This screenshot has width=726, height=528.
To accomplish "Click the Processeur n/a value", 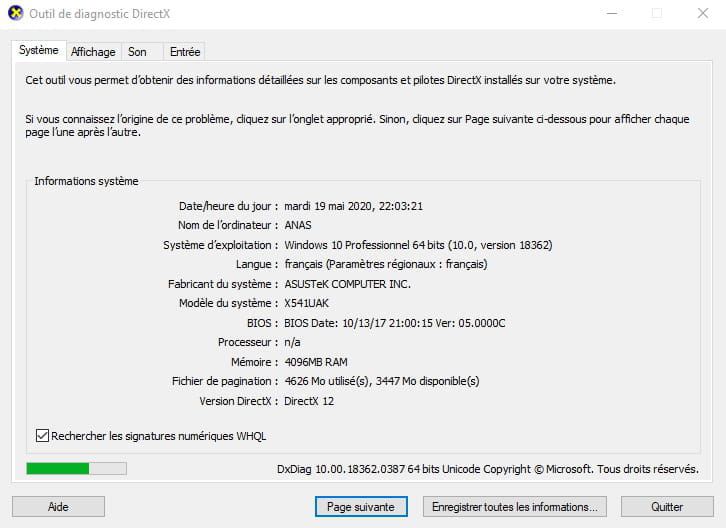I will tap(292, 342).
